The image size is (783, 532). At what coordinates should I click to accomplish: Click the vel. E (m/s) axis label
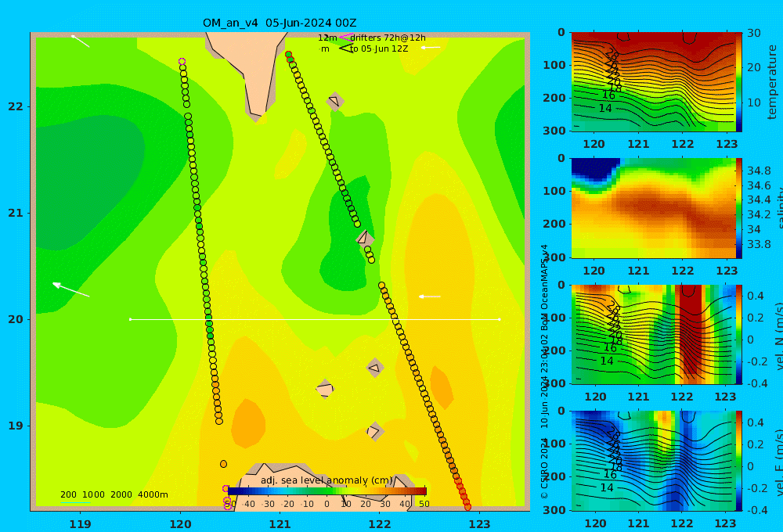pyautogui.click(x=778, y=462)
